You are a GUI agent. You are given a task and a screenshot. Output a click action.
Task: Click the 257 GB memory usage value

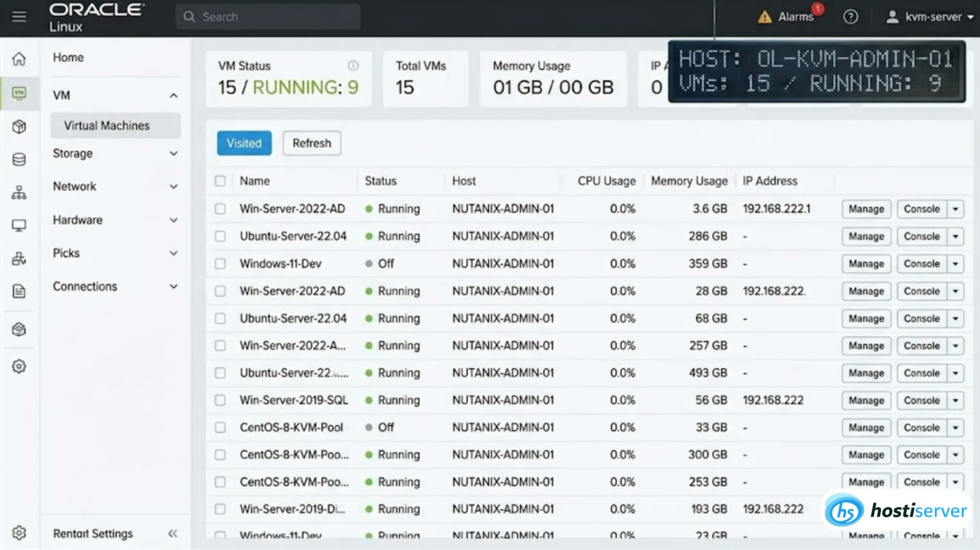tap(708, 346)
